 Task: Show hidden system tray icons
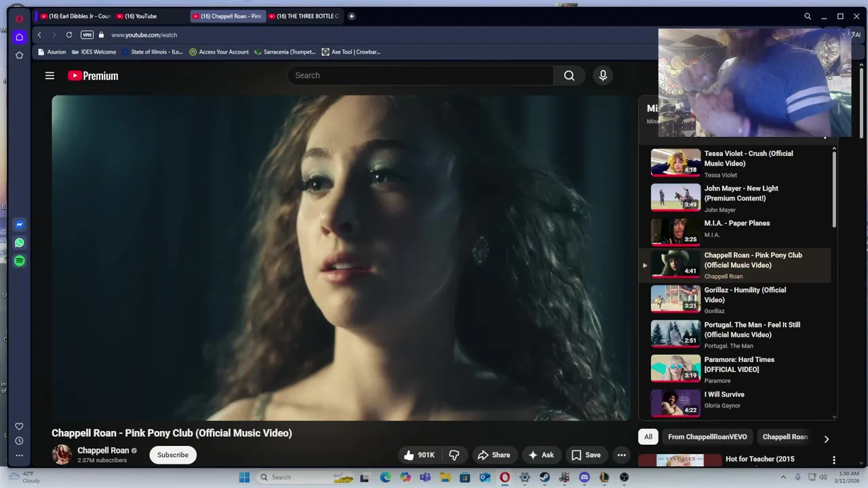(x=783, y=477)
